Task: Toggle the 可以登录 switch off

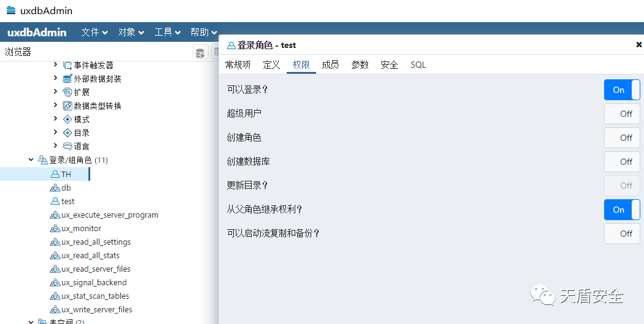Action: (x=621, y=90)
